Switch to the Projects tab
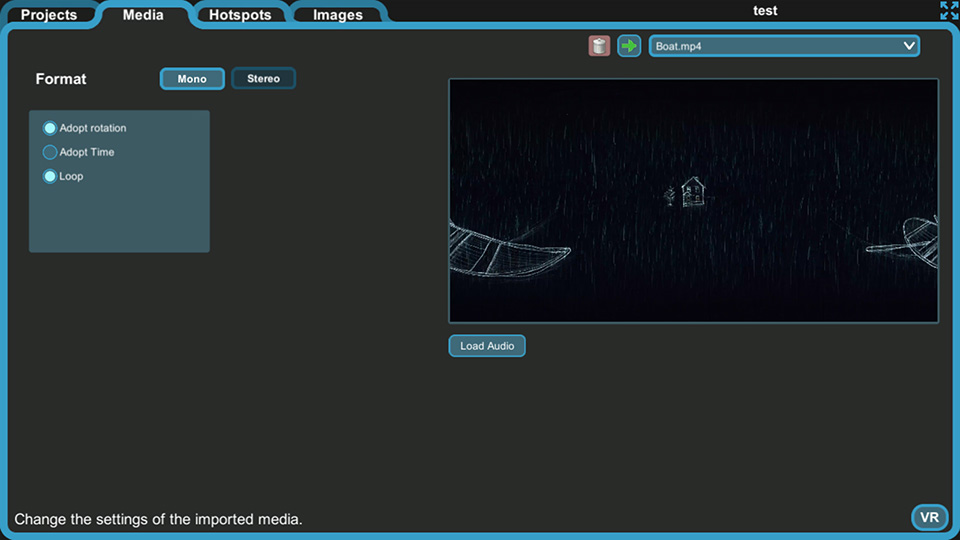This screenshot has width=960, height=540. tap(49, 15)
